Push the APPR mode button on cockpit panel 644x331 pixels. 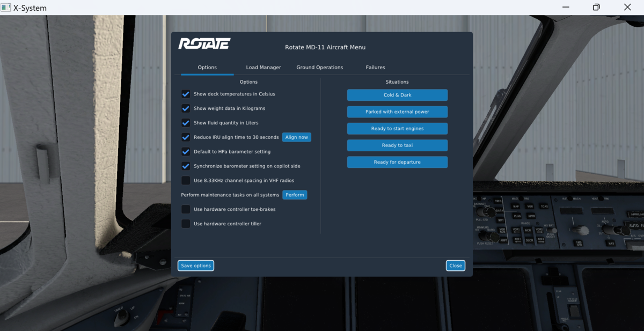531,216
